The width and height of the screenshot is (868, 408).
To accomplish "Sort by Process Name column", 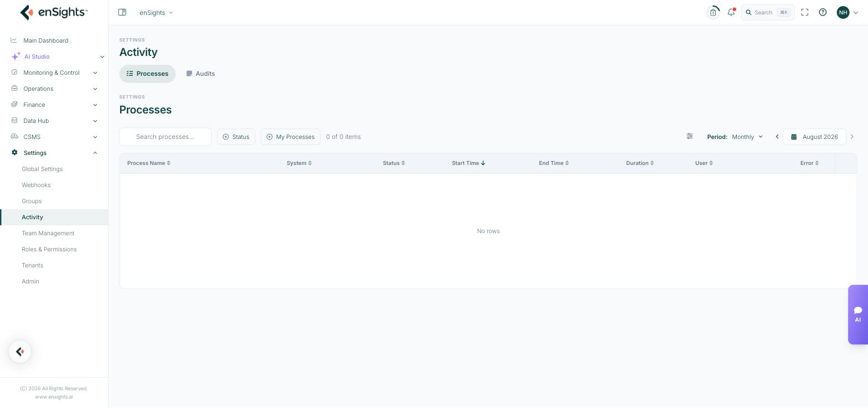I will click(149, 163).
